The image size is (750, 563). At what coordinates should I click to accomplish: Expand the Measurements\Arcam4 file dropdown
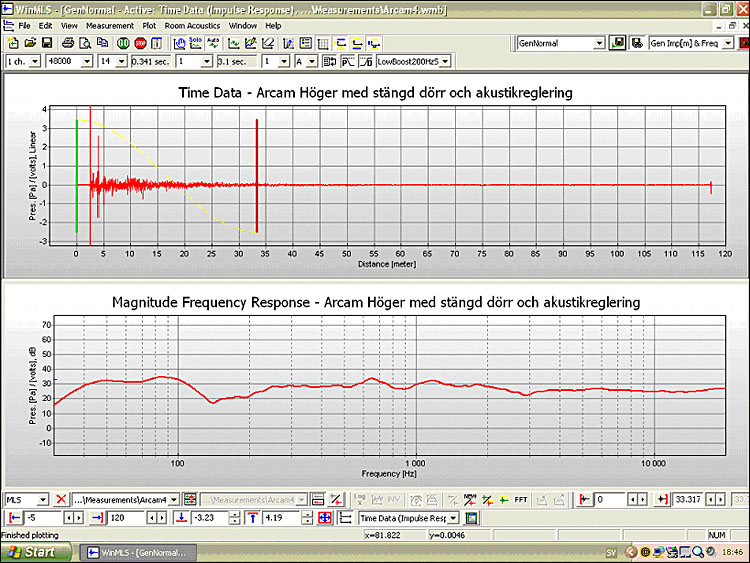pos(174,500)
